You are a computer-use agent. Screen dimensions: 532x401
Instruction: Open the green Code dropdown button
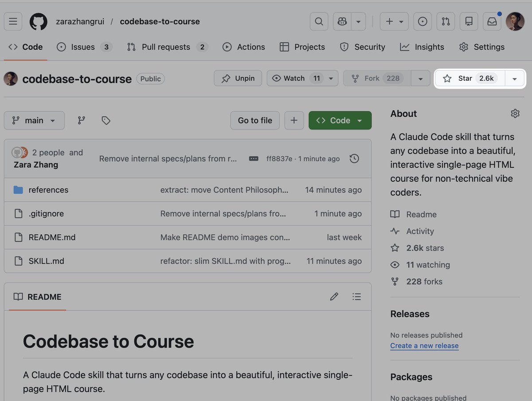[x=340, y=120]
